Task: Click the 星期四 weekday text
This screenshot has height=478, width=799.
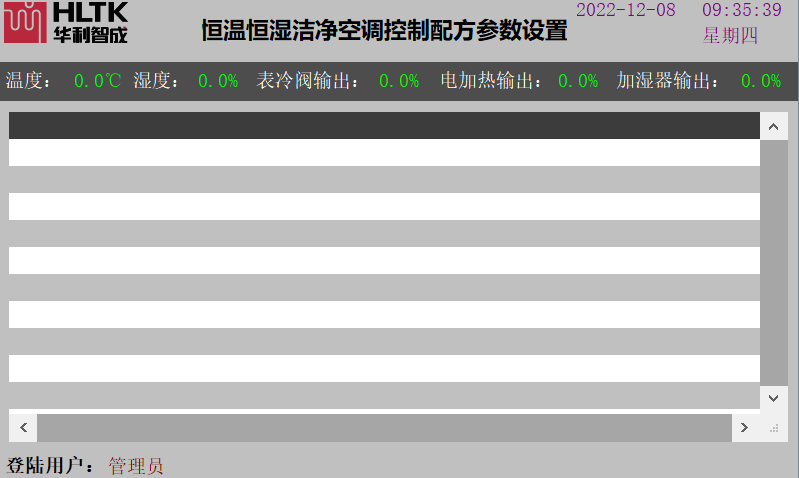Action: [x=731, y=37]
